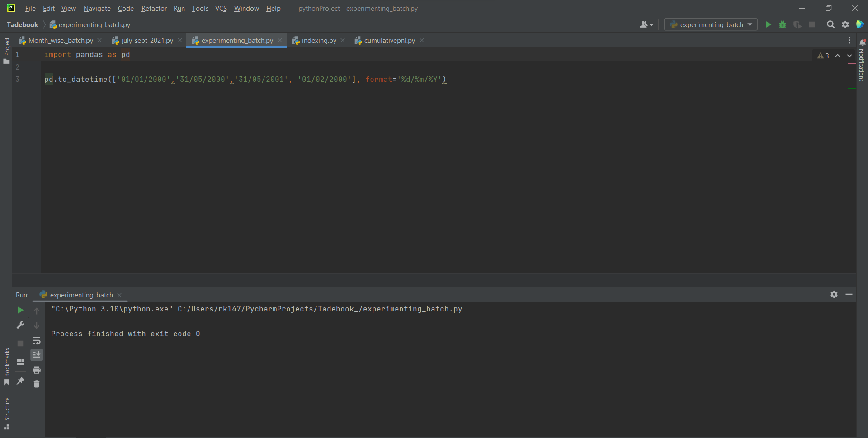Open the Refactor menu

154,8
